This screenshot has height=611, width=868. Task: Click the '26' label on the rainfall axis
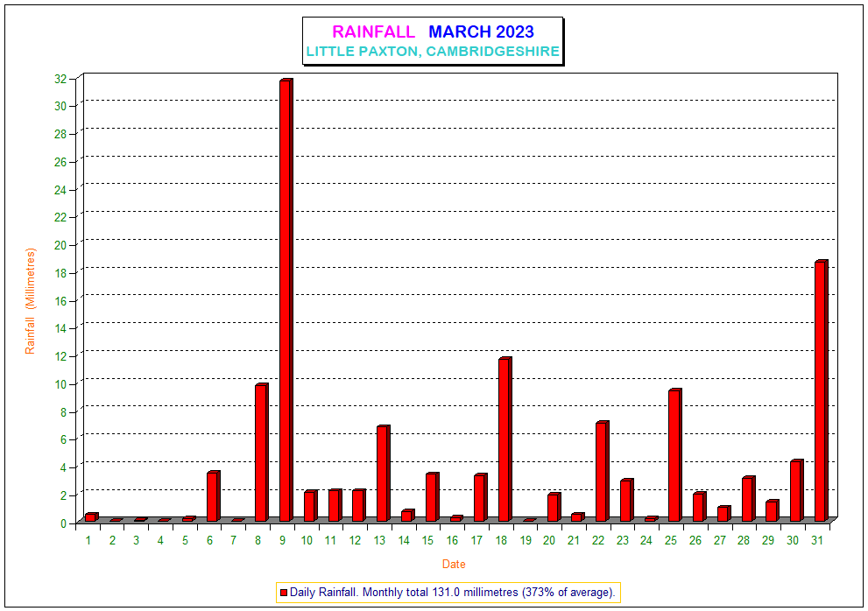60,162
